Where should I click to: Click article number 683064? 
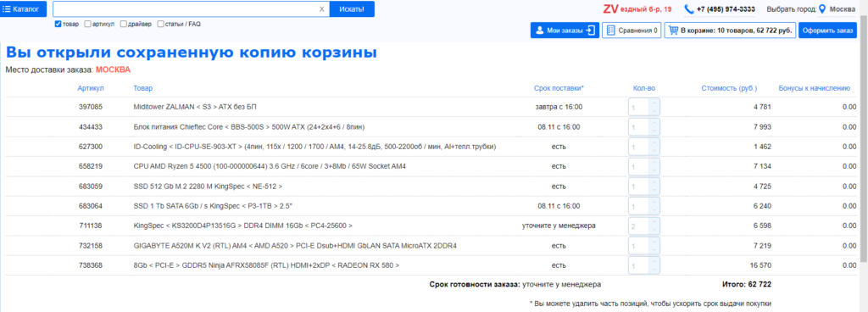tap(91, 206)
